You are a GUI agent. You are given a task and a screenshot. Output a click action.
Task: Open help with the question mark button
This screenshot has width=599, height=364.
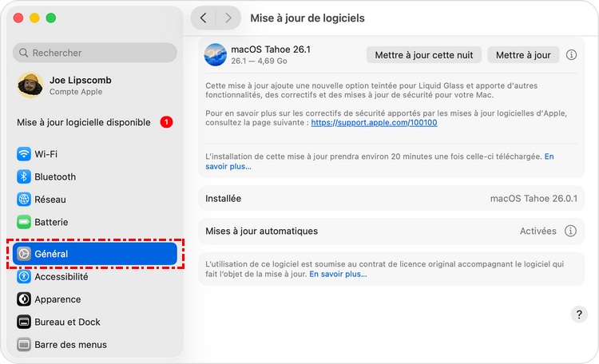coord(579,314)
